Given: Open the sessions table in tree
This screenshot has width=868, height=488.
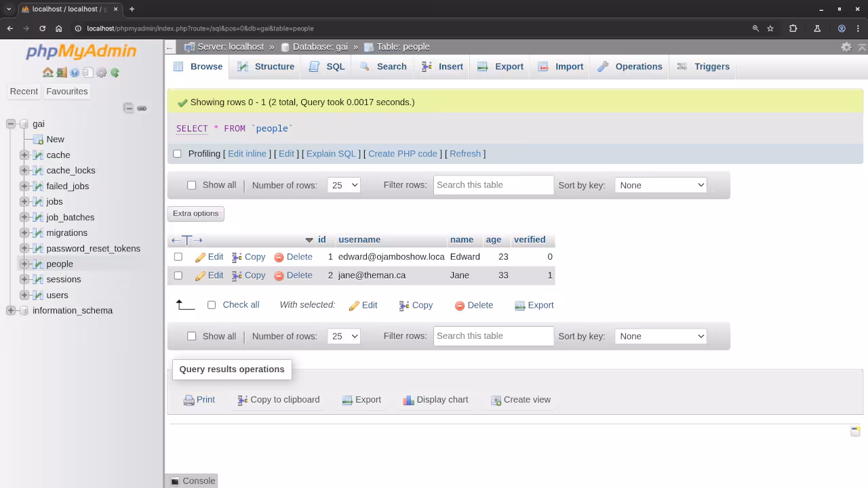Looking at the screenshot, I should (x=64, y=279).
